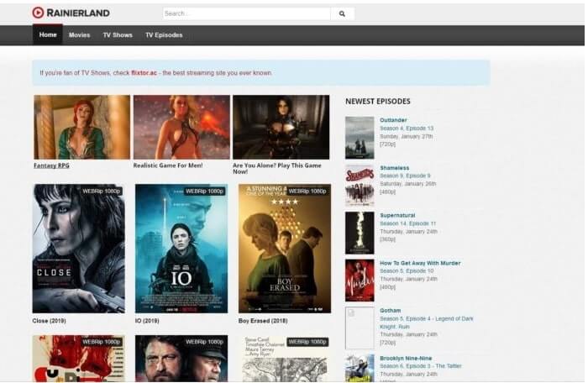
Task: Open the IO (2019) movie poster
Action: pos(181,248)
